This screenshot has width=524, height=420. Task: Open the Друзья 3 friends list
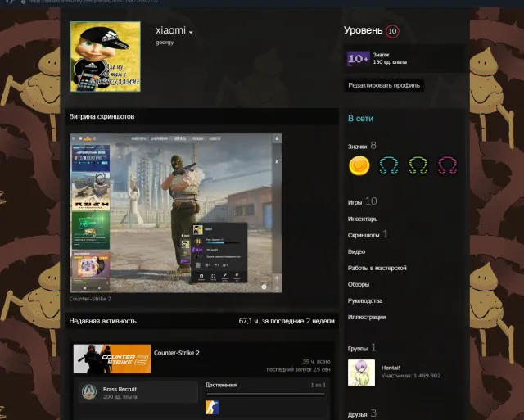pyautogui.click(x=362, y=414)
